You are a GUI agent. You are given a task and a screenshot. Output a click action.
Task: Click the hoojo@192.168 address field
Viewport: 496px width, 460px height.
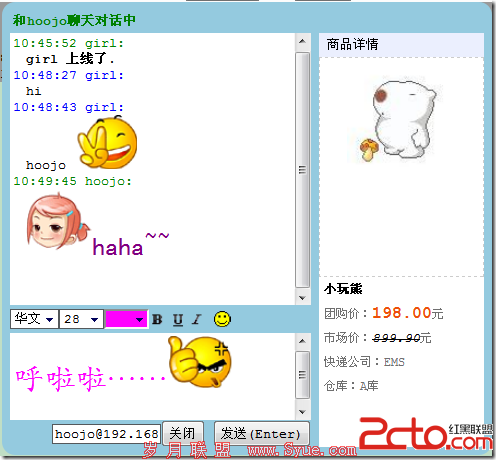coord(107,434)
